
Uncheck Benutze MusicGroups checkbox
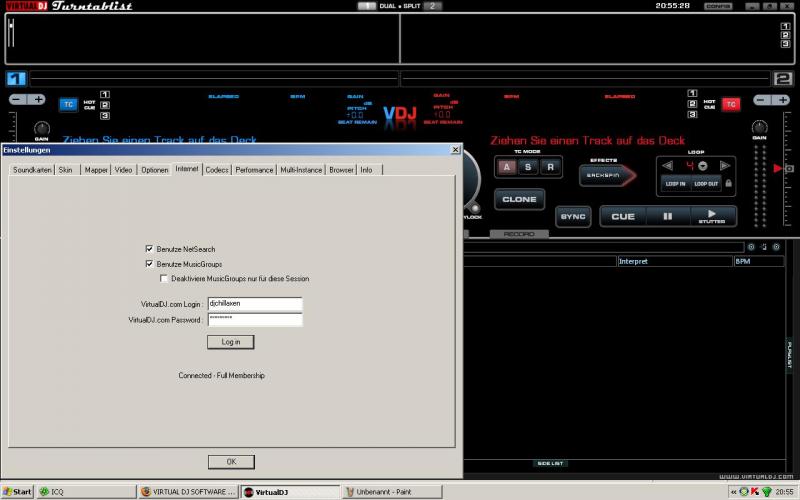[149, 264]
